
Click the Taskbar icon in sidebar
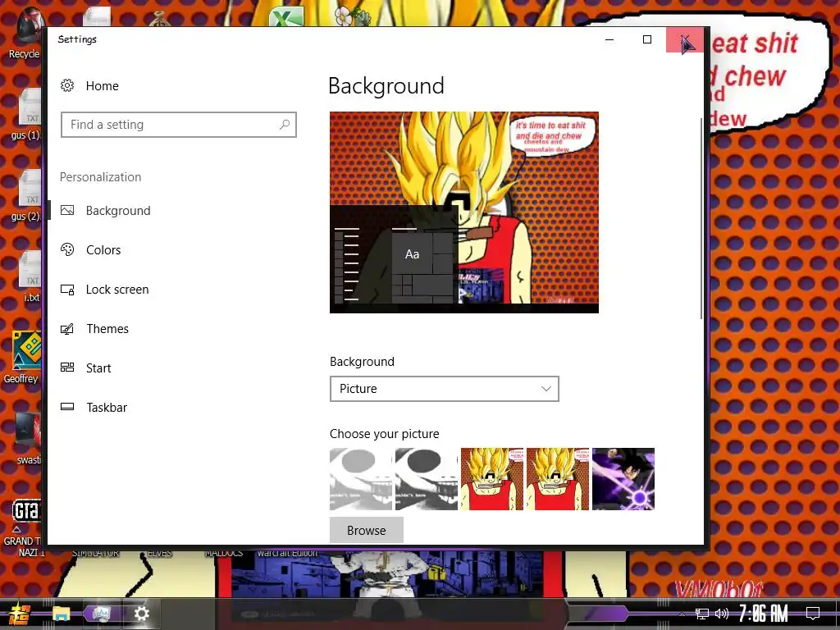(67, 407)
